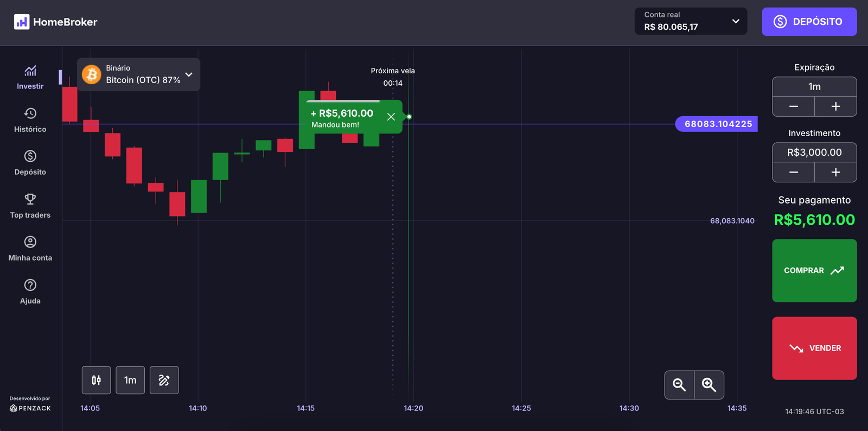This screenshot has width=868, height=431.
Task: Click the 14:19:46 UTC-03 clock text
Action: (x=814, y=411)
